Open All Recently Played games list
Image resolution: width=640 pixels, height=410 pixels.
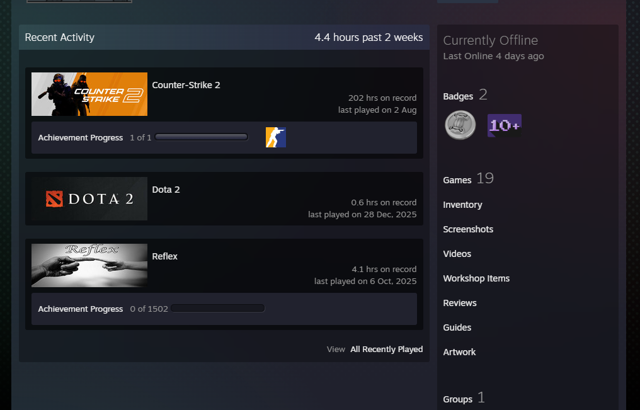387,349
